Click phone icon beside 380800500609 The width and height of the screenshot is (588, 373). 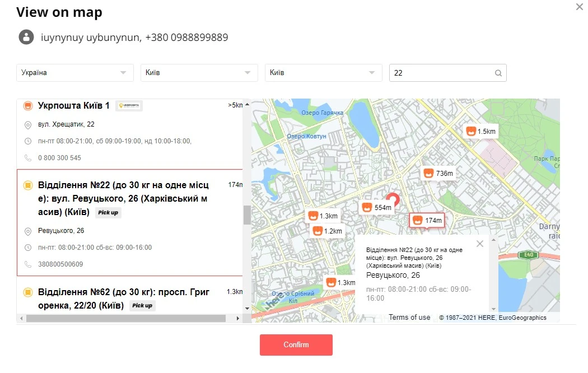click(28, 264)
